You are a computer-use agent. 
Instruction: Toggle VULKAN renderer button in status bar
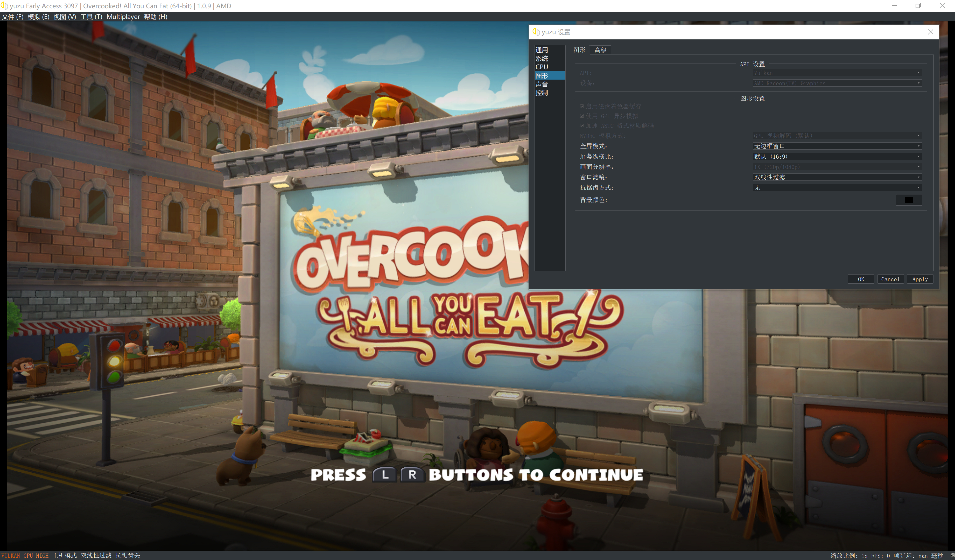click(11, 555)
